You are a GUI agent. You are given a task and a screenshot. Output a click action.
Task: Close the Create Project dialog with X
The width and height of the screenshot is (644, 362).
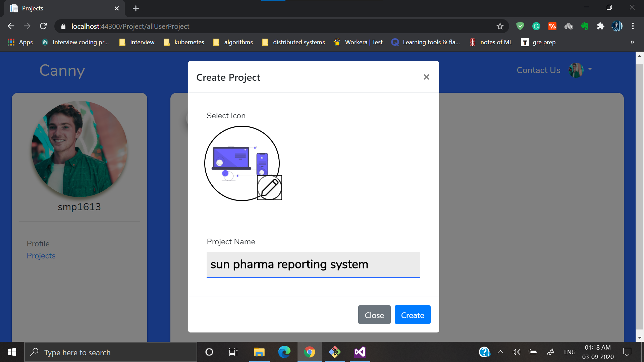(426, 77)
